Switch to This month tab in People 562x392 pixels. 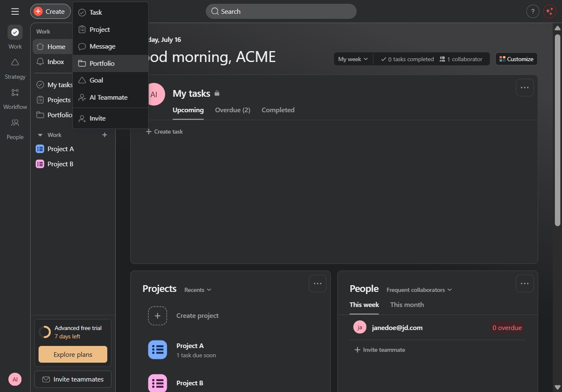coord(407,305)
